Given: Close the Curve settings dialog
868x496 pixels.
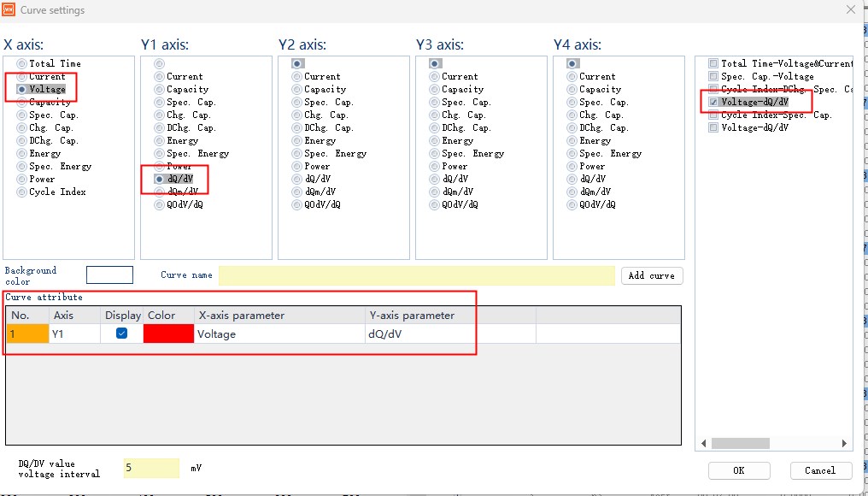Looking at the screenshot, I should [851, 9].
